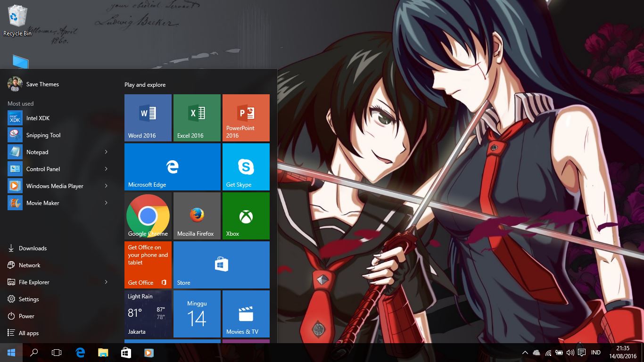This screenshot has width=644, height=362.
Task: Launch the Google Chrome tile
Action: [148, 216]
